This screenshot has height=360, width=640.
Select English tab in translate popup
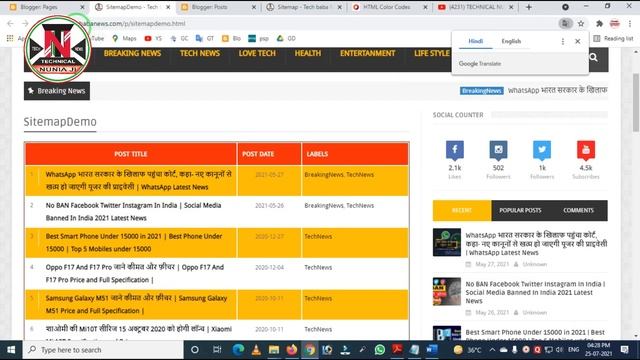coord(511,41)
